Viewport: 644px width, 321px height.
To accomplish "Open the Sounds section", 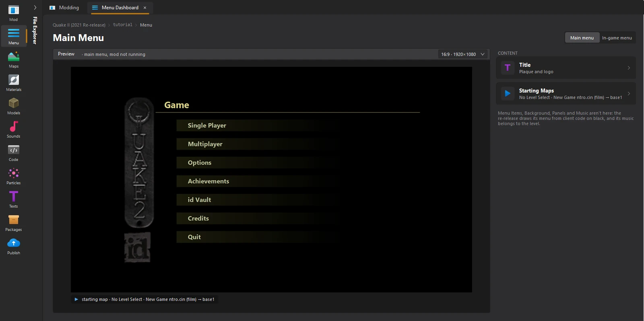I will (x=14, y=130).
